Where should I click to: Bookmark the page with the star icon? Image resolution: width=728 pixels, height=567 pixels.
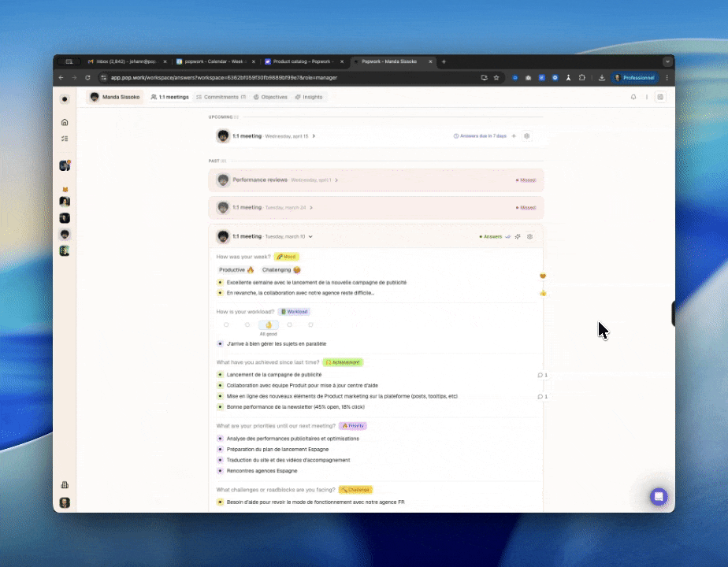pos(496,77)
